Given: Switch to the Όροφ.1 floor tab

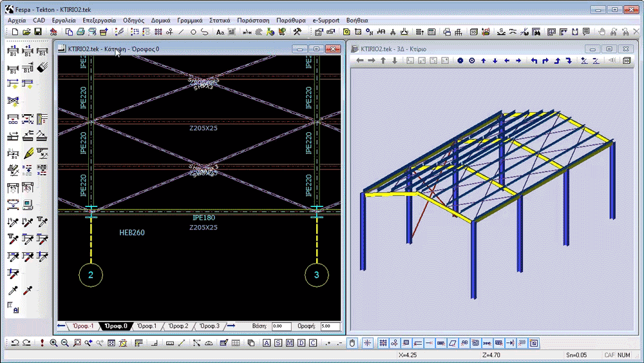Looking at the screenshot, I should (x=147, y=326).
